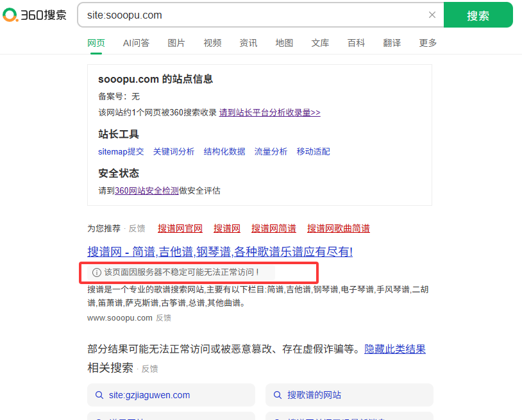
Task: Search related query 搜歌谱的网站
Action: click(349, 395)
